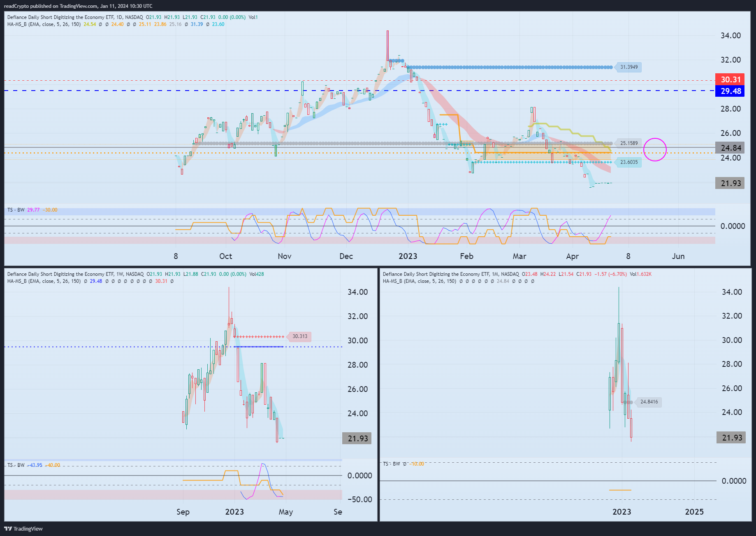Click the daily chart title 'Defiance Daily Short Digitizing the Economy ETF, 1D'

coord(65,17)
